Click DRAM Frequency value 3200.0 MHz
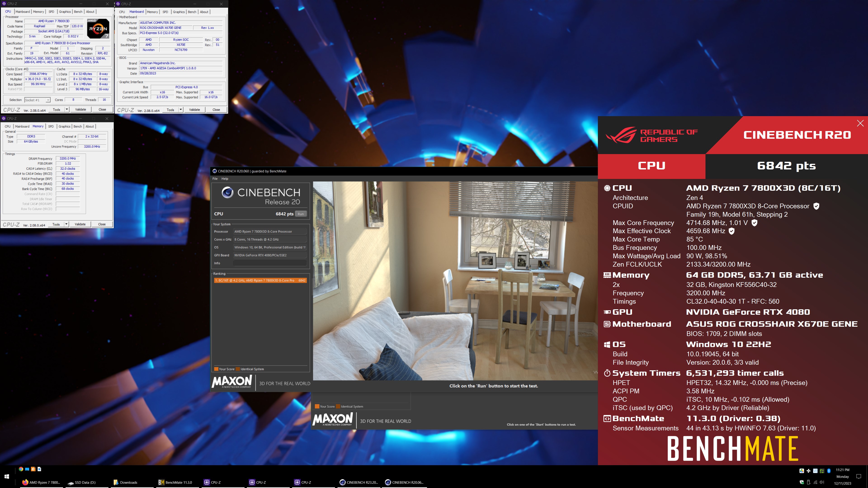Screen dimensions: 868x488 (68, 158)
